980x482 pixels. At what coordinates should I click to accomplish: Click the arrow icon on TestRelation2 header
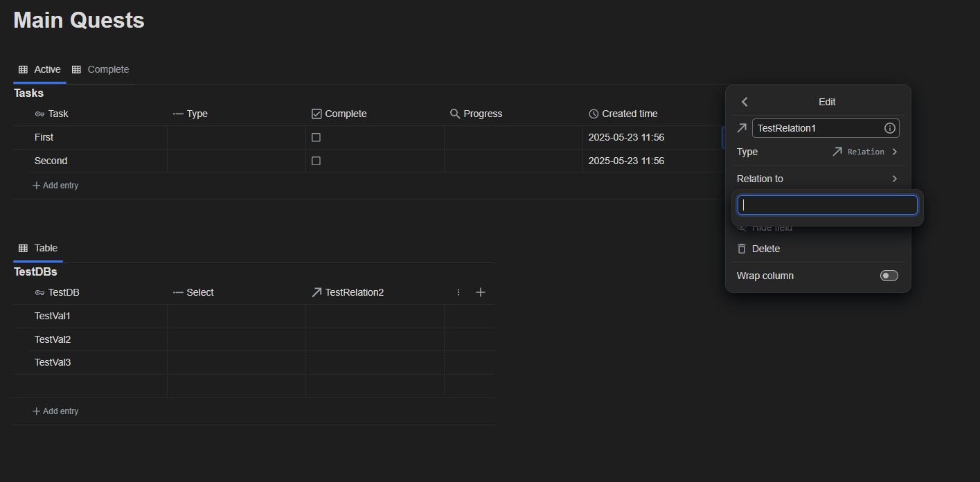(317, 292)
